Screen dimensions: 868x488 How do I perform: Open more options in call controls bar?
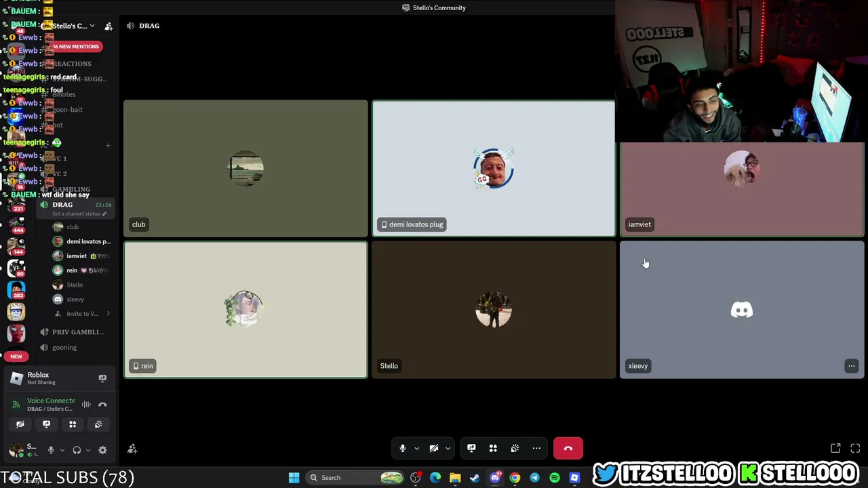point(536,448)
